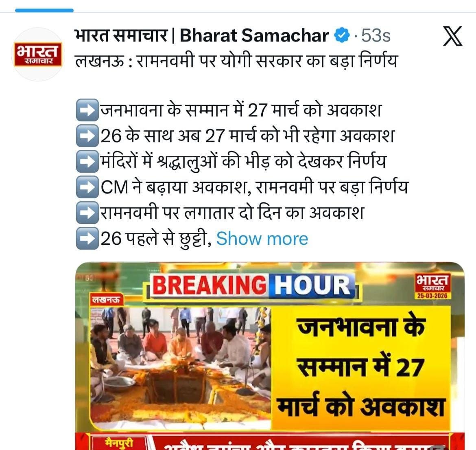The image size is (476, 450).
Task: Select the blue tab indicator at top
Action: [x=44, y=10]
